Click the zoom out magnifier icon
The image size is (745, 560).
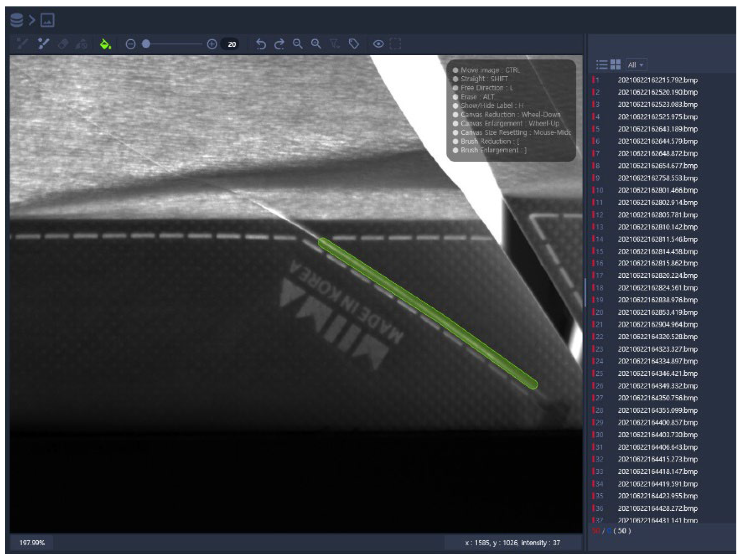(298, 44)
